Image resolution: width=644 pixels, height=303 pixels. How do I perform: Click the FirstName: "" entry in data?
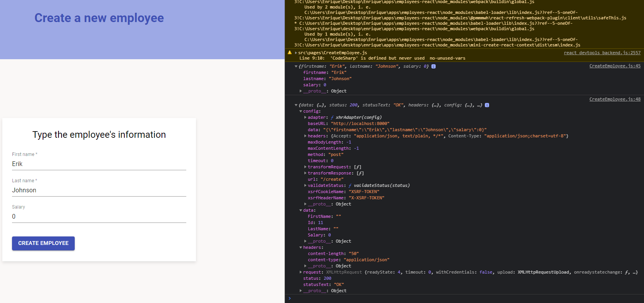[x=325, y=217]
